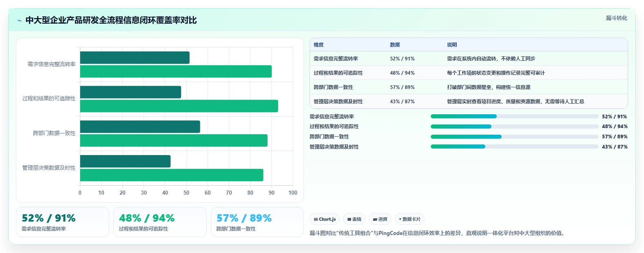Click the light green bar for 需求信息完整流转率 in chart

point(176,71)
